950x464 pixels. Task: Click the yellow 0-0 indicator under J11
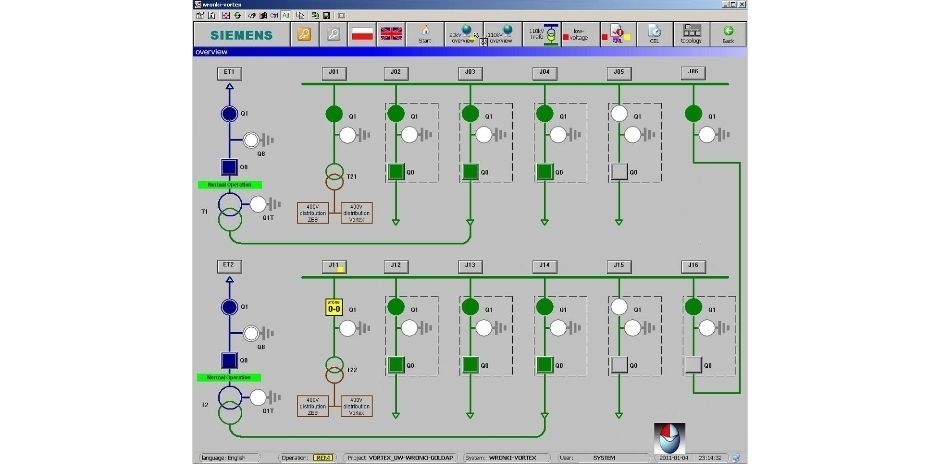coord(334,308)
